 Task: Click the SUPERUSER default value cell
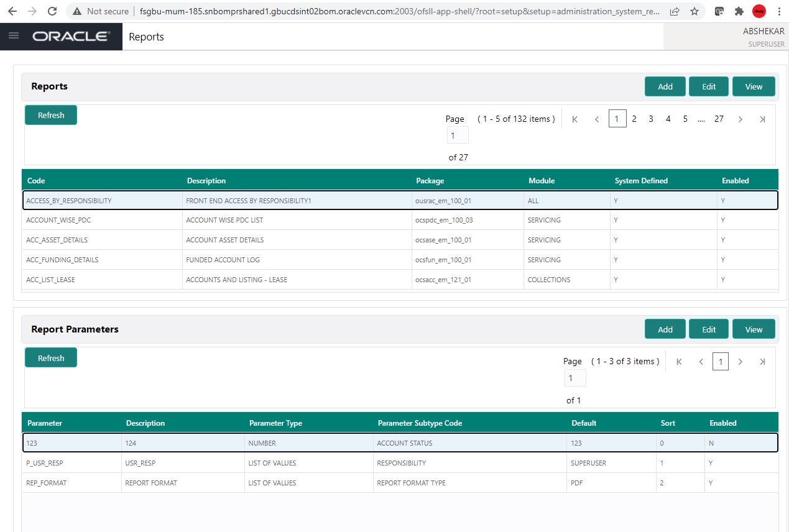(x=611, y=463)
